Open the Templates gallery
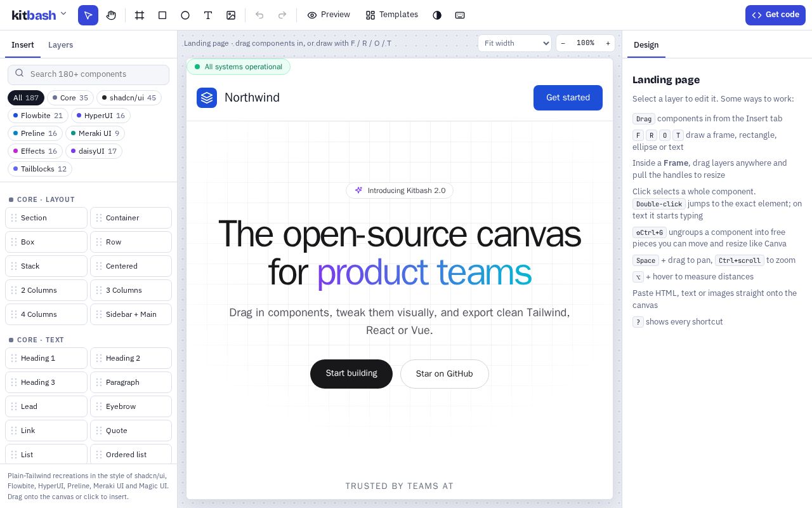This screenshot has height=508, width=812. click(392, 15)
